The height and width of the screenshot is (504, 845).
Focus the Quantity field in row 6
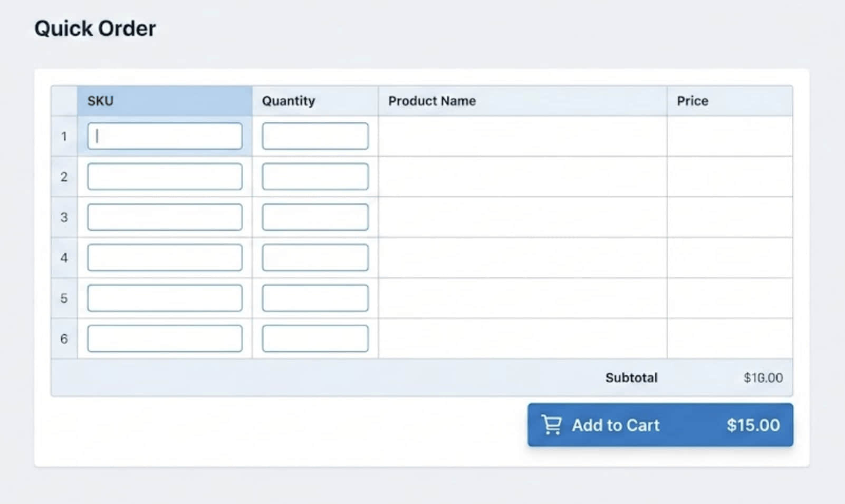(315, 338)
